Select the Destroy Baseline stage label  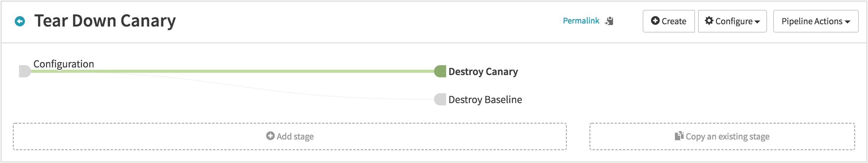tap(485, 100)
